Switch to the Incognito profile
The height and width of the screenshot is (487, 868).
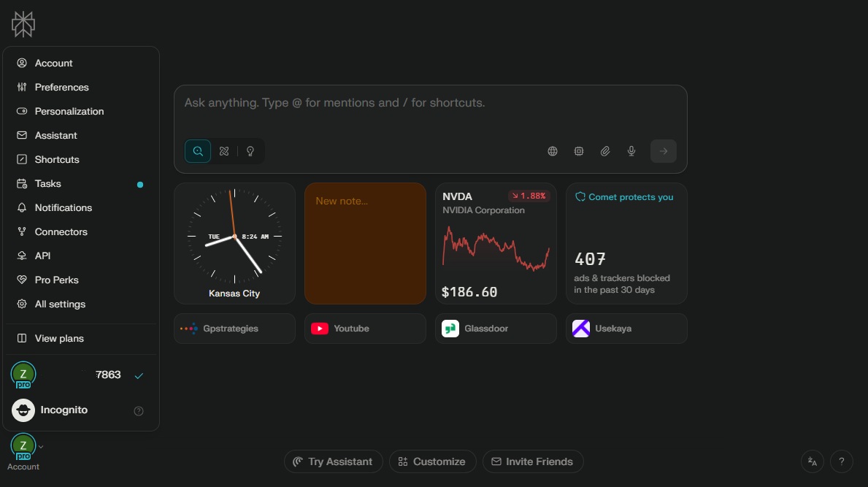(64, 410)
